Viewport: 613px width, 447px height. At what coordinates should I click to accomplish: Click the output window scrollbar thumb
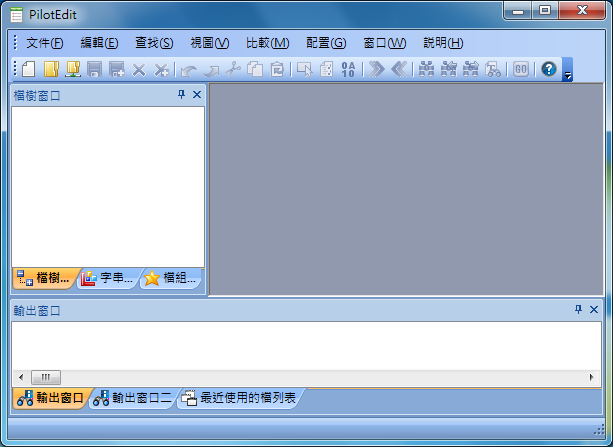point(46,377)
